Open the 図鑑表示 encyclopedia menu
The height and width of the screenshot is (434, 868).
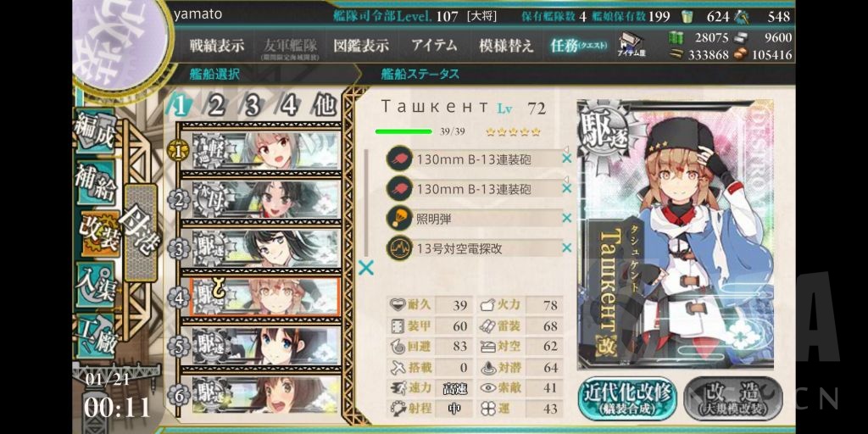tap(361, 46)
